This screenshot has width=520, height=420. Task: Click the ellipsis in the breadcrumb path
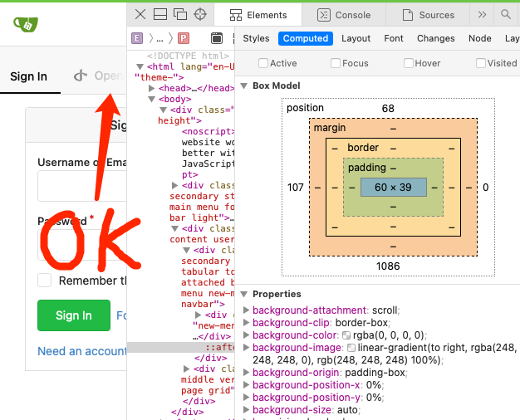159,39
